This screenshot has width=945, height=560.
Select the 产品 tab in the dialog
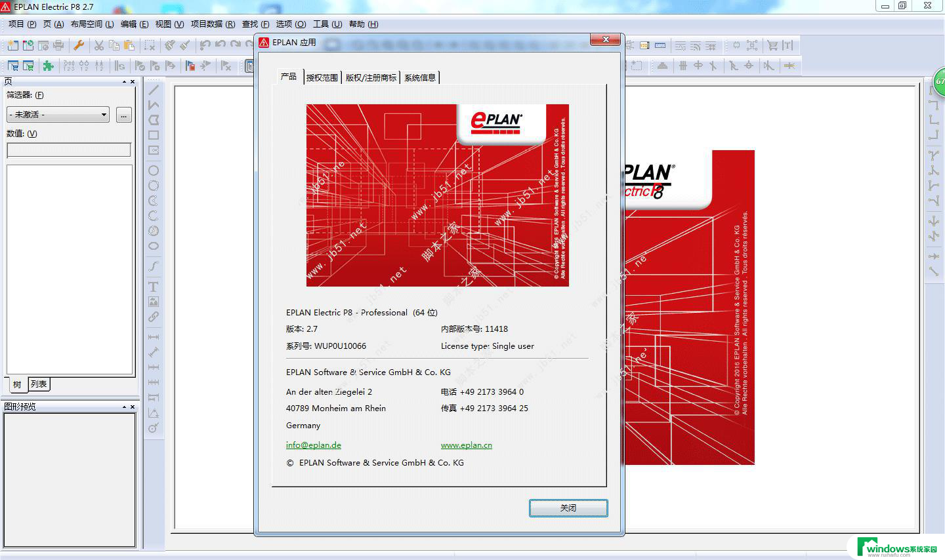click(289, 77)
